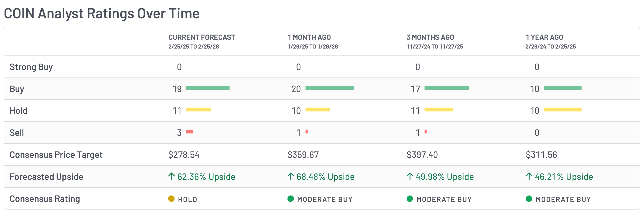Click the red Sell bar beside 3
Image resolution: width=644 pixels, height=213 pixels.
point(190,132)
